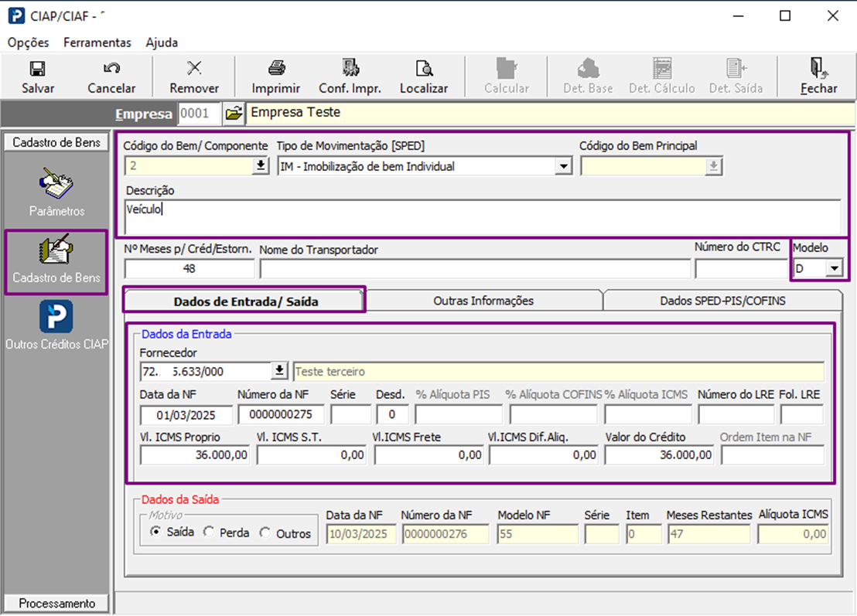Click the Salvar floppy disk icon
This screenshot has height=616, width=857.
tap(37, 69)
